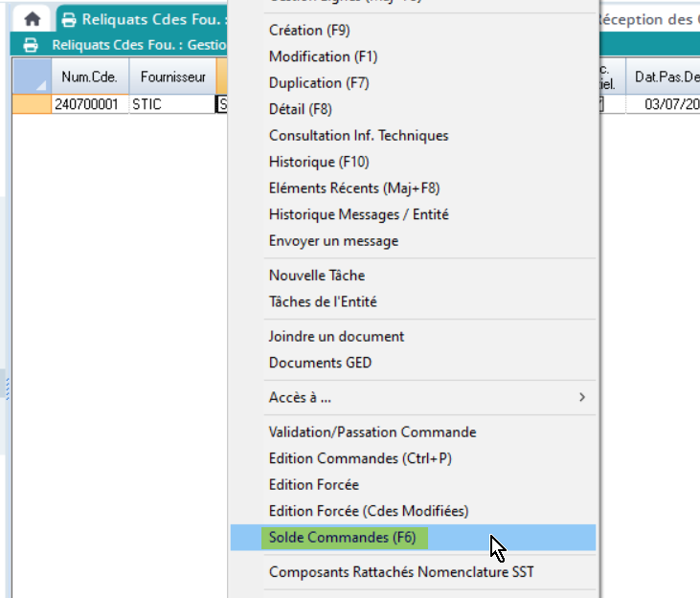Expand the 'Accès à ...' submenu arrow
Screen dimensions: 700x598
coord(582,397)
